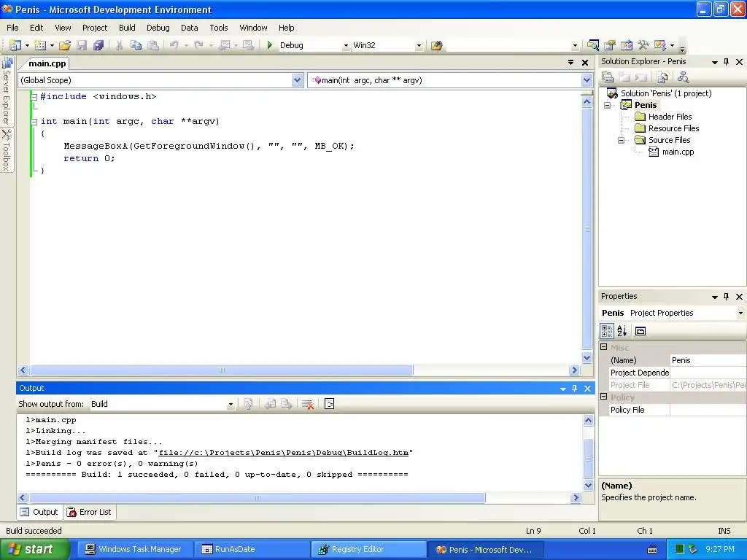Click the Copy toolbar icon

tap(136, 45)
